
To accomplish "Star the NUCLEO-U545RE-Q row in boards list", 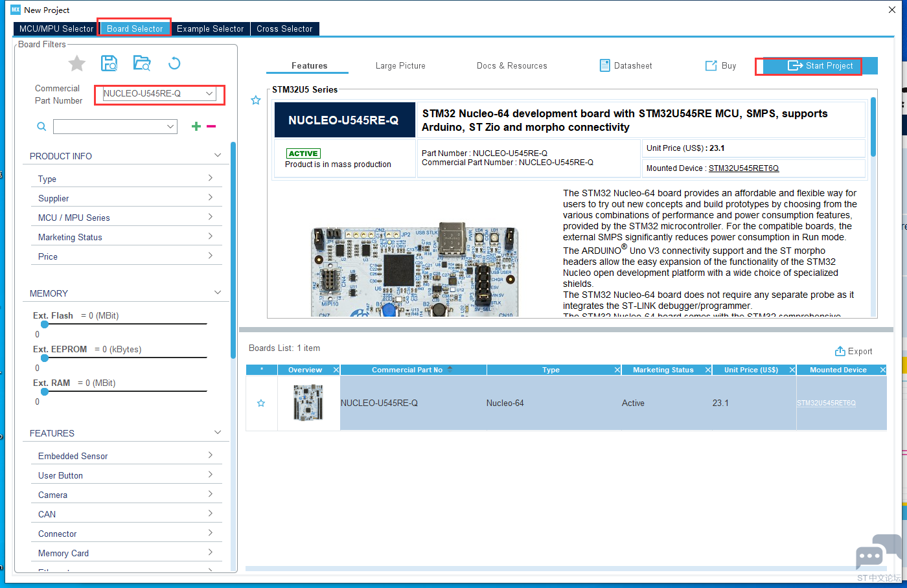I will pyautogui.click(x=261, y=403).
